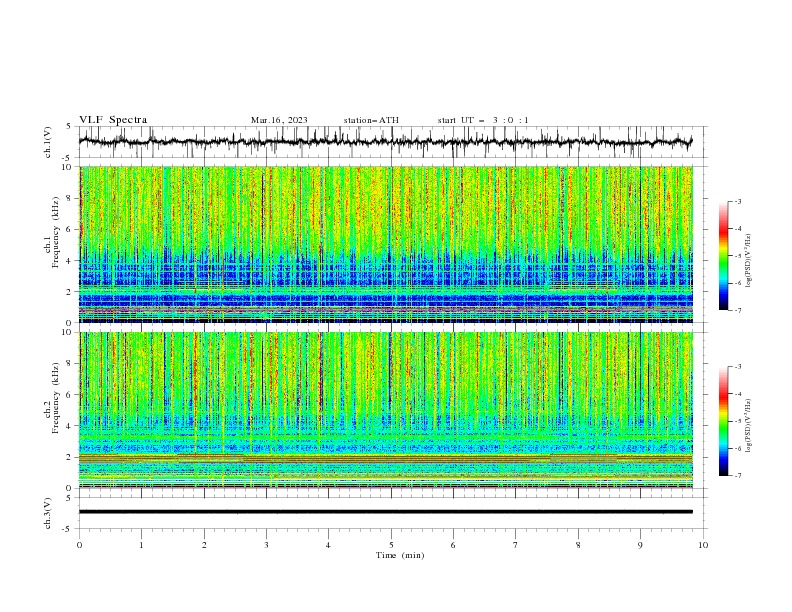Click the date 'Mar.16, 2023'
This screenshot has height=612, width=792.
[279, 120]
